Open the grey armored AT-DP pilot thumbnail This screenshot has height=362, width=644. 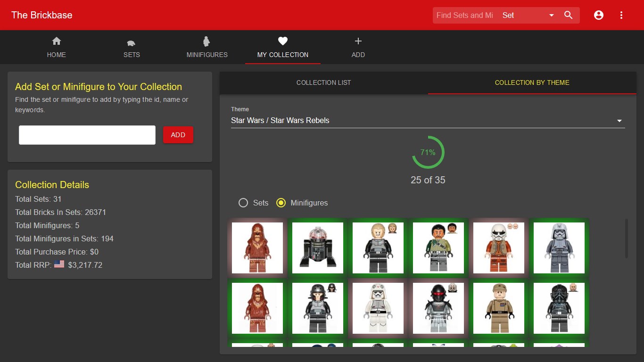click(x=559, y=248)
